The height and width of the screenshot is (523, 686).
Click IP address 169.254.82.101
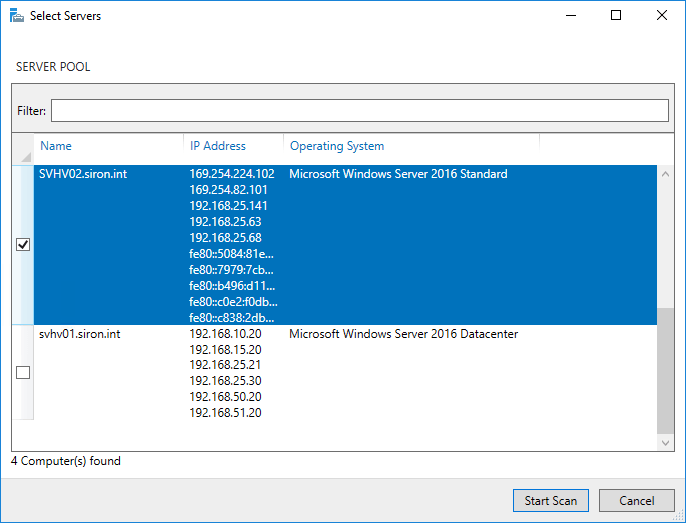tap(228, 190)
